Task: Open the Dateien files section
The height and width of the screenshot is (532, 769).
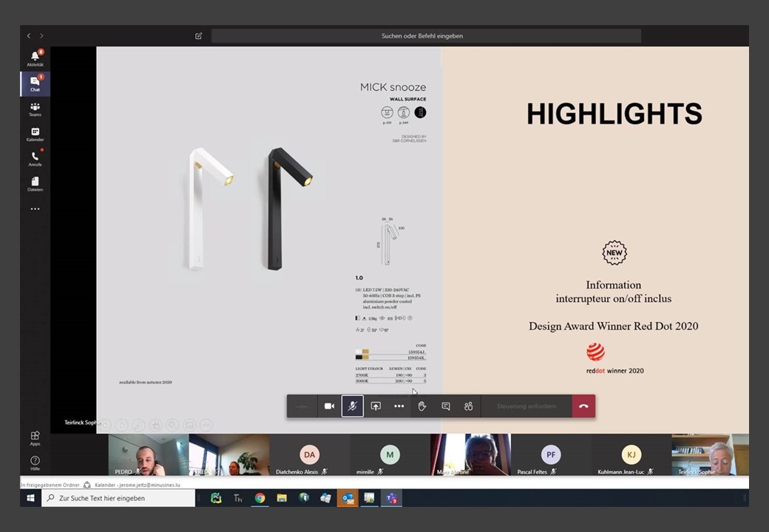Action: [x=35, y=184]
